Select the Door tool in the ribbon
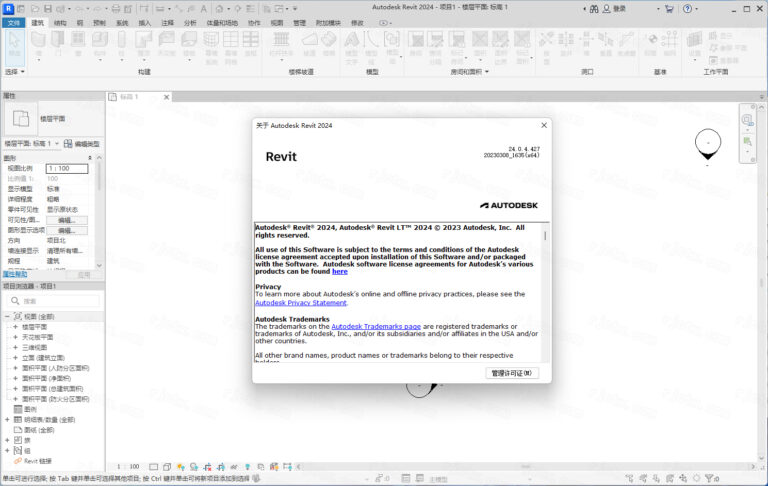Viewport: 768px width, 486px height. [x=58, y=43]
